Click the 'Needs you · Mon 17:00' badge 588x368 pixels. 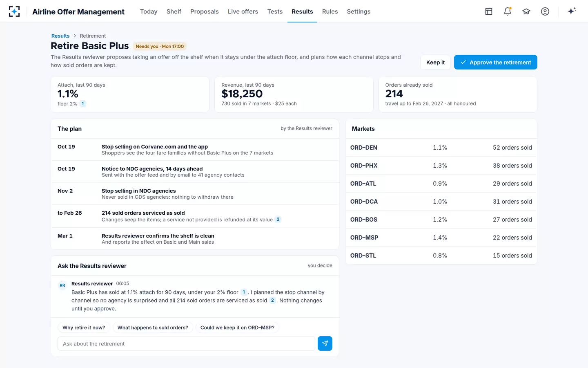(160, 46)
